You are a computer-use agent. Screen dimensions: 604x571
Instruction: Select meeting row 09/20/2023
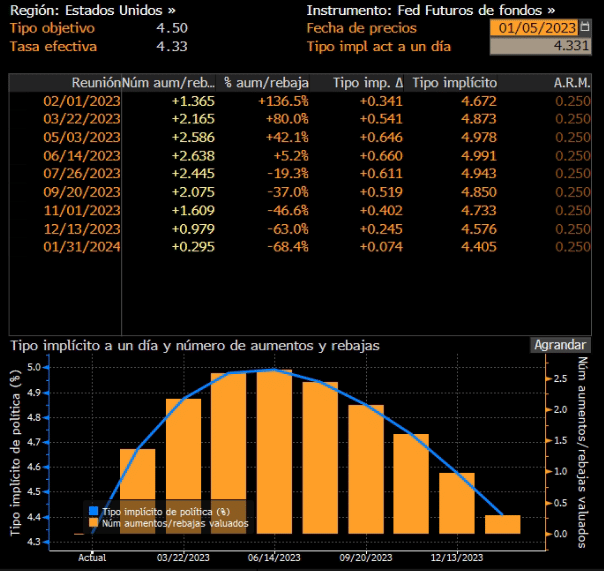pos(300,192)
